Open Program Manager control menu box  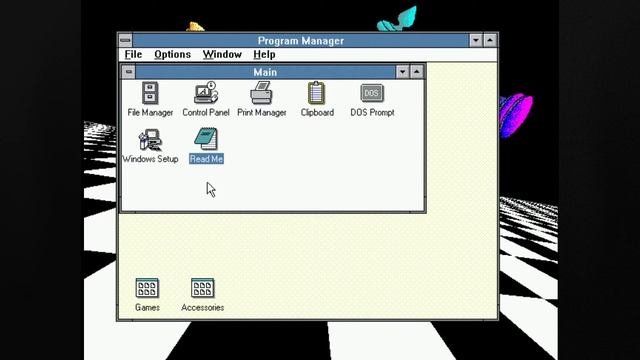pyautogui.click(x=125, y=40)
